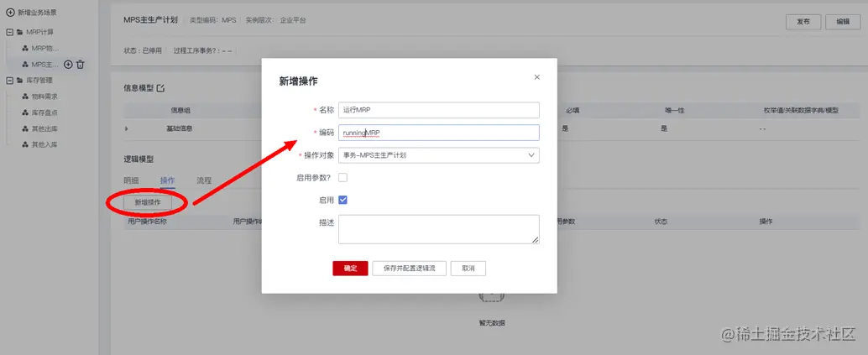This screenshot has width=868, height=355.
Task: Click the 保存并配置逻辑流 button
Action: pos(409,268)
